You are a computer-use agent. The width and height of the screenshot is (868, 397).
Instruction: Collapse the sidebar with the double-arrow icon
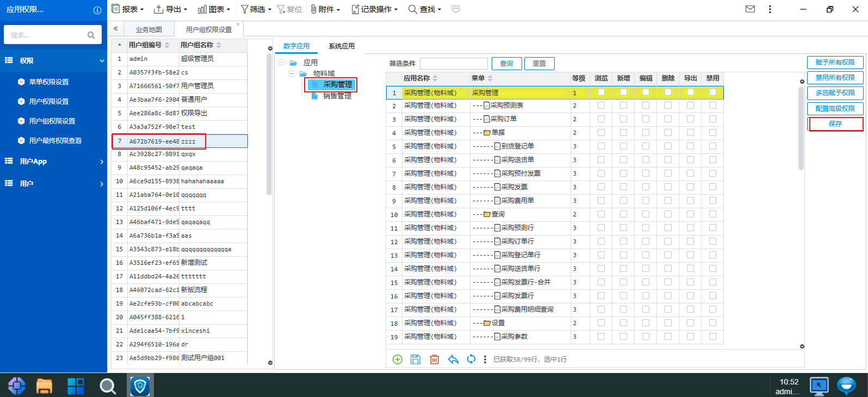(x=116, y=29)
